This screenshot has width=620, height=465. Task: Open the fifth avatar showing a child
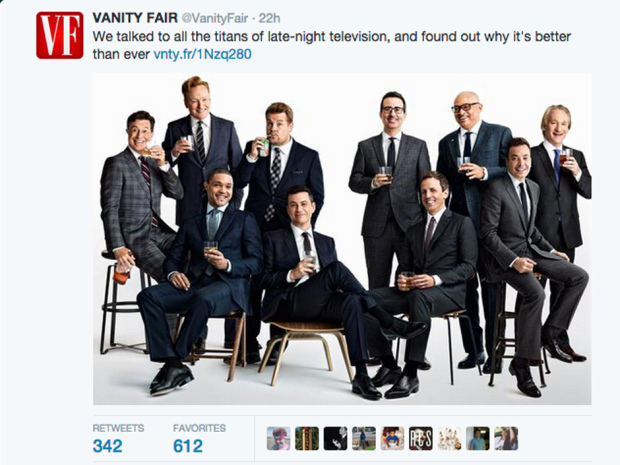[x=393, y=438]
